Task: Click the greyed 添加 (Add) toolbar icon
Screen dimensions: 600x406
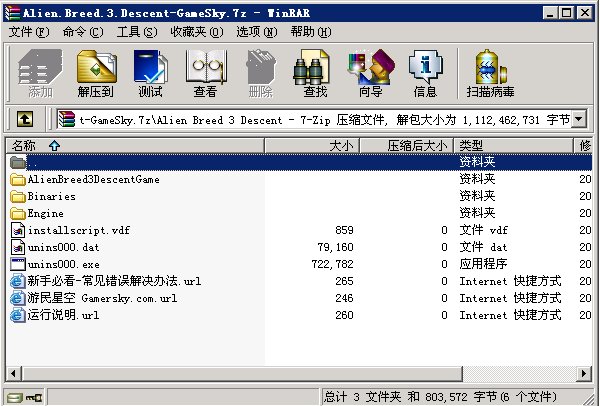Action: 40,73
